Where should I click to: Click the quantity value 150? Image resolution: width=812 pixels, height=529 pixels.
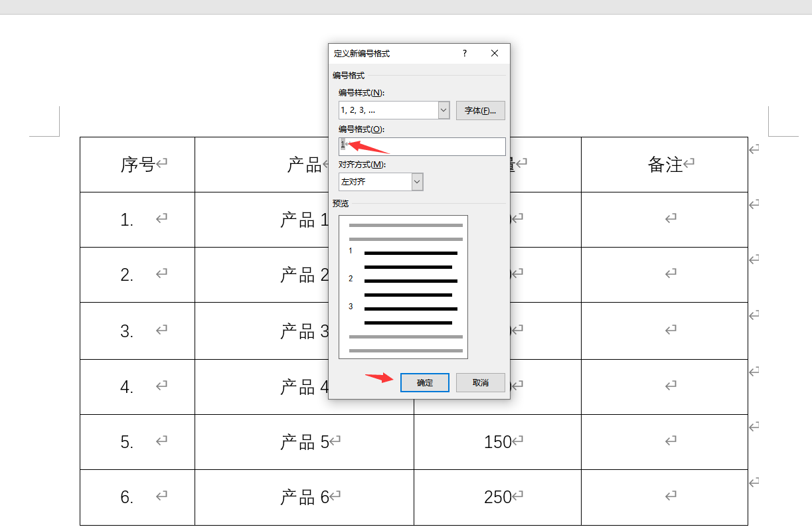498,442
